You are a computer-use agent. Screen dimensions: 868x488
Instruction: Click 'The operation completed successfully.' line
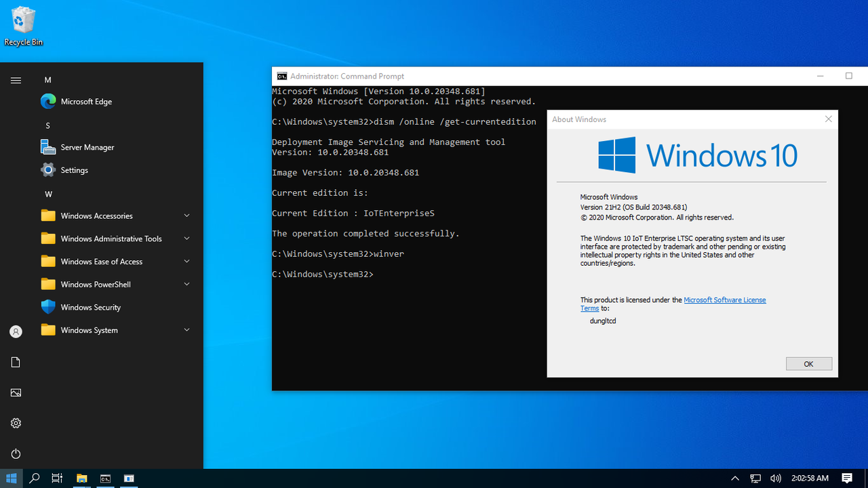[x=366, y=233]
